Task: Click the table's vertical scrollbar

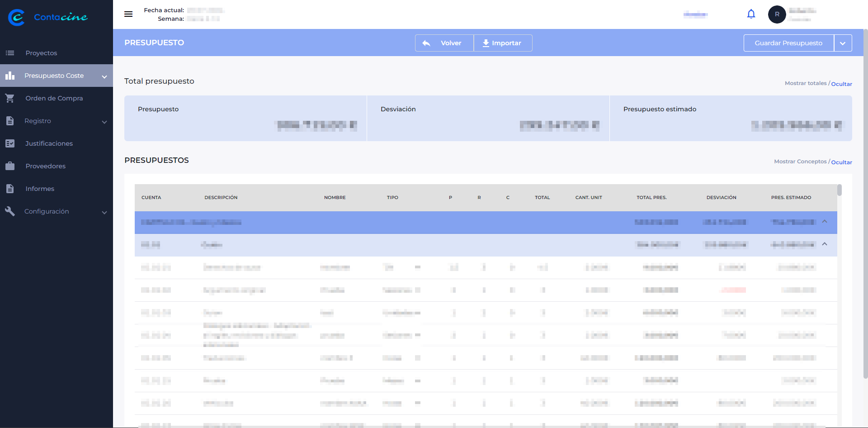Action: [x=840, y=190]
